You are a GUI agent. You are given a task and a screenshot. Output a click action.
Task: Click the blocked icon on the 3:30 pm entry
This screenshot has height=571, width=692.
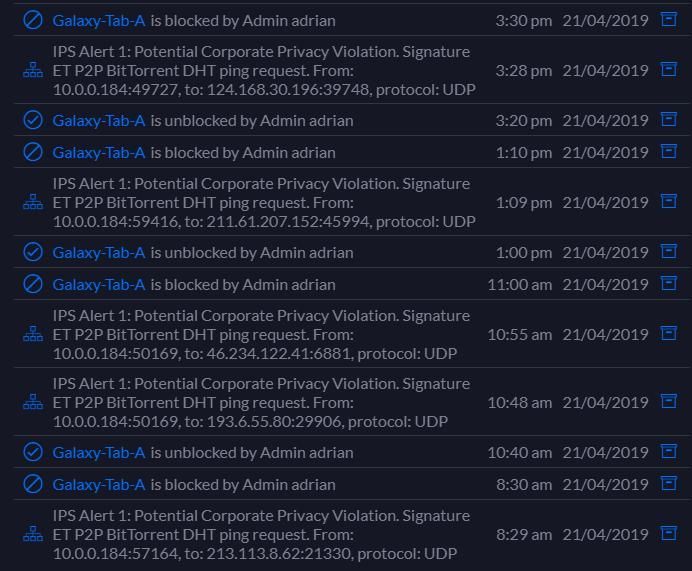(x=33, y=20)
